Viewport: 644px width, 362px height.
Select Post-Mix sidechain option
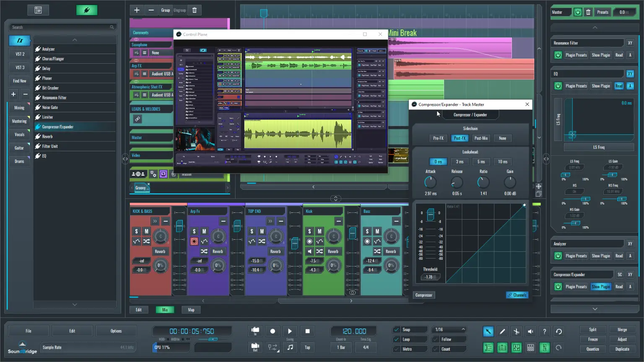pyautogui.click(x=481, y=138)
